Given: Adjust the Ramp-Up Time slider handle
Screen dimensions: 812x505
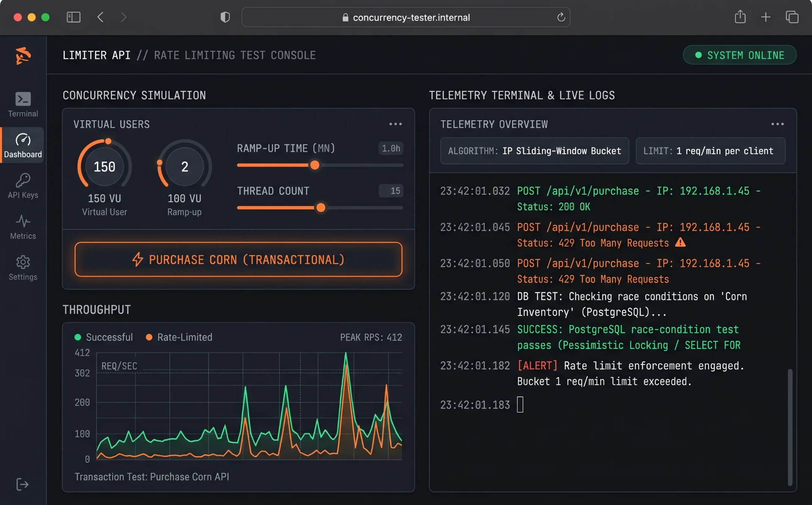Looking at the screenshot, I should pos(315,165).
